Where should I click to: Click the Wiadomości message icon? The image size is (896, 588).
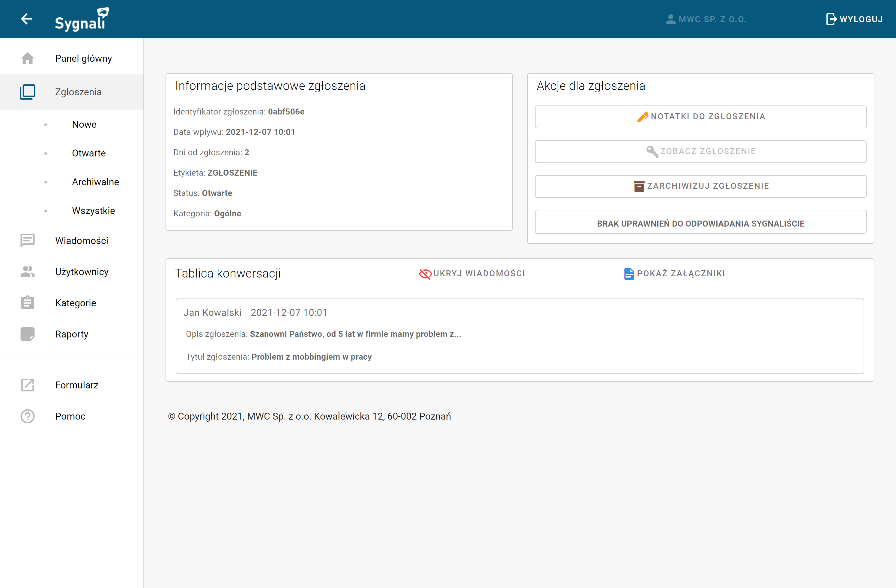(28, 240)
